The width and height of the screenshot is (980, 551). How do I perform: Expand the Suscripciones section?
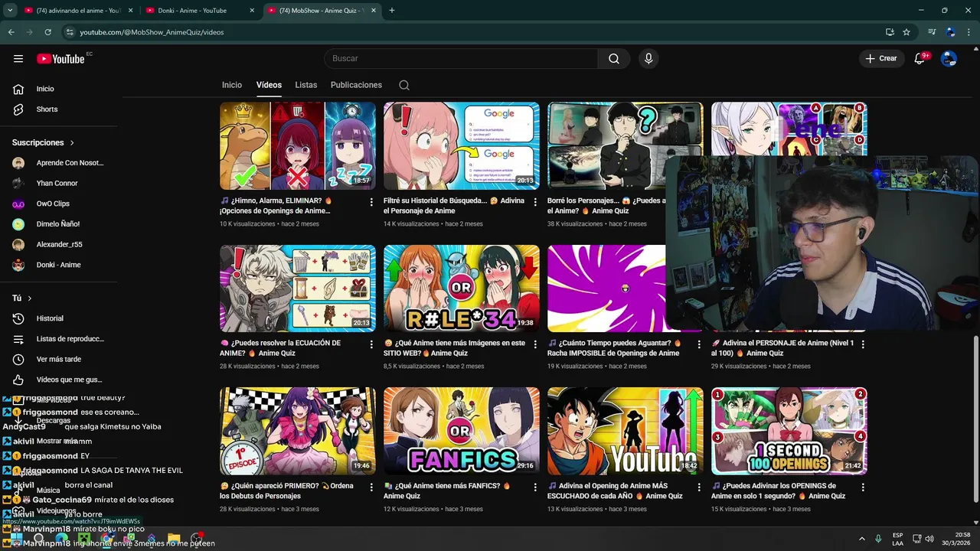[44, 142]
